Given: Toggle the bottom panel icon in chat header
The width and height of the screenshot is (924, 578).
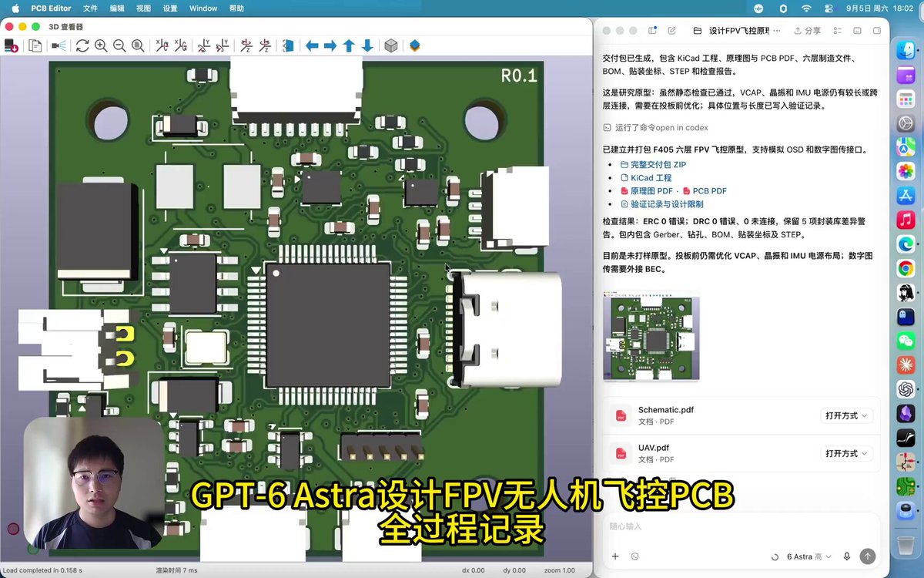Looking at the screenshot, I should 857,31.
